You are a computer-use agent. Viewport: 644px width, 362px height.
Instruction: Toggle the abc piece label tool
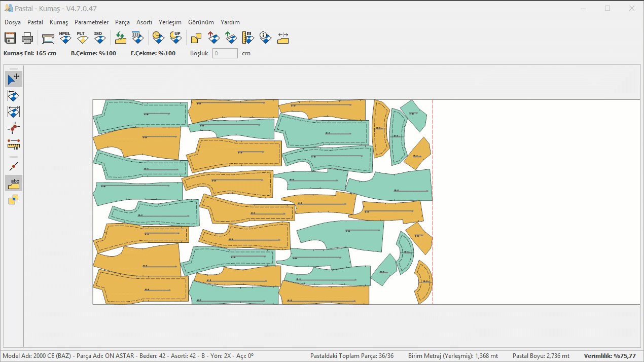point(14,183)
